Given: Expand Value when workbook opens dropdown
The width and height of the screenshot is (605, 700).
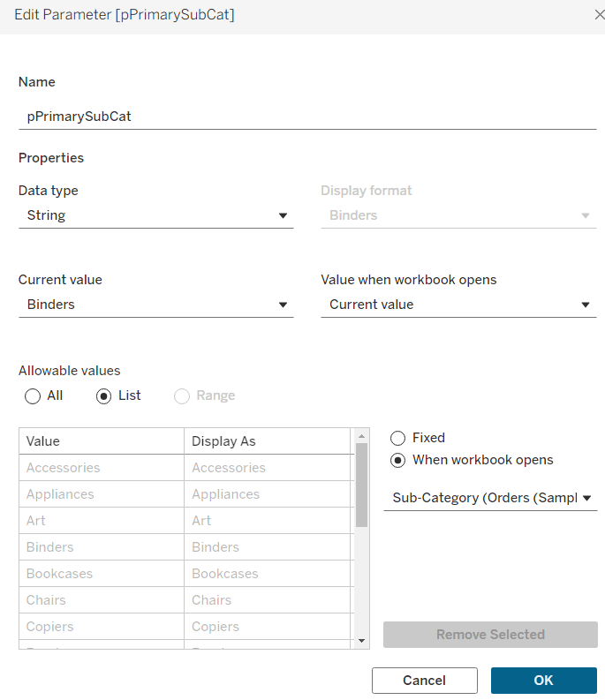Looking at the screenshot, I should pyautogui.click(x=458, y=305).
